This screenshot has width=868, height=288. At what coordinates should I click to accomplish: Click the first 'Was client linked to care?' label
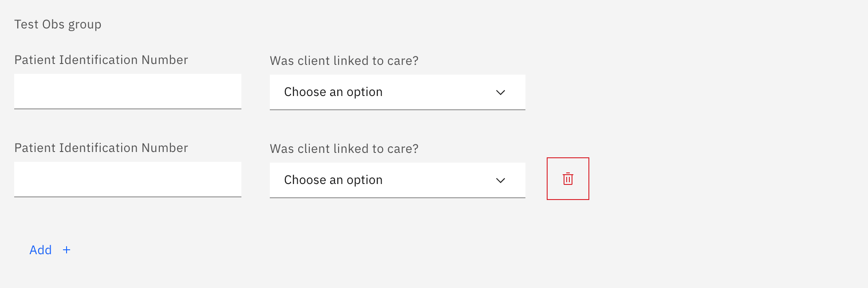pyautogui.click(x=344, y=60)
